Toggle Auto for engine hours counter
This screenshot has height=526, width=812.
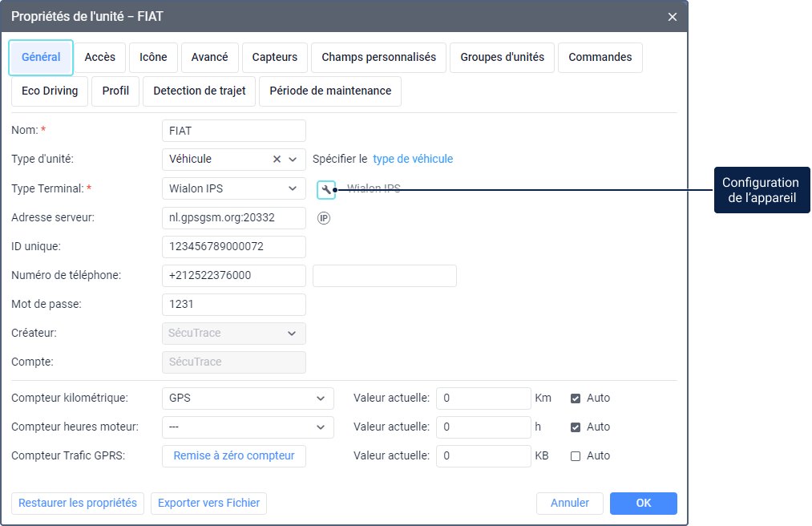pos(576,427)
